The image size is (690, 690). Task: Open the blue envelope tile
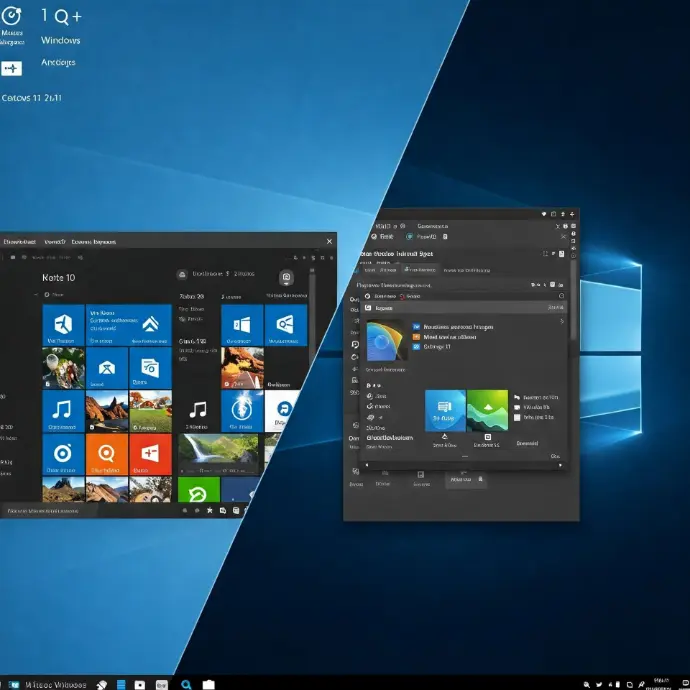coord(107,368)
